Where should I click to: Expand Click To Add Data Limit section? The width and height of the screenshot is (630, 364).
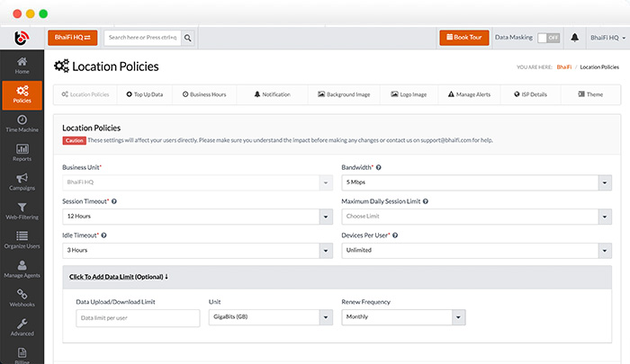(x=119, y=276)
